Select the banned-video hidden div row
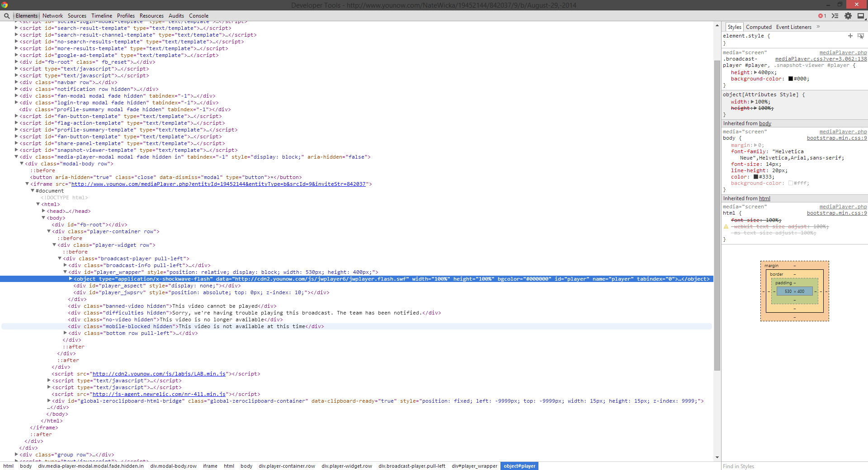868x470 pixels. pos(172,306)
